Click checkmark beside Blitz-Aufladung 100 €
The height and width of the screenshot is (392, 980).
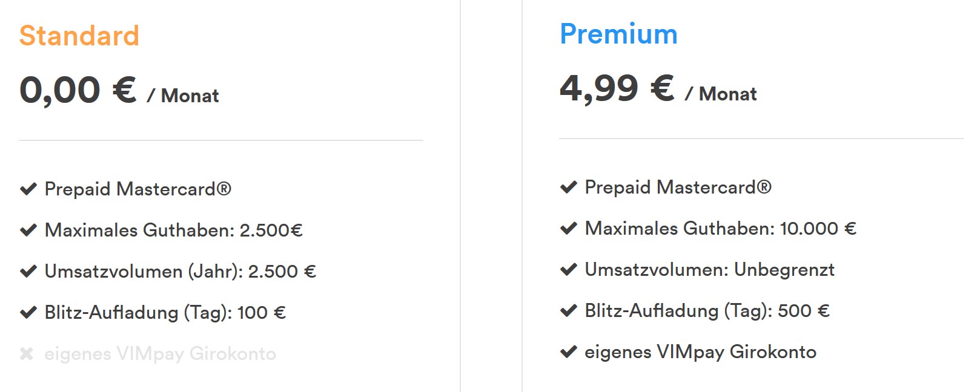tap(28, 313)
